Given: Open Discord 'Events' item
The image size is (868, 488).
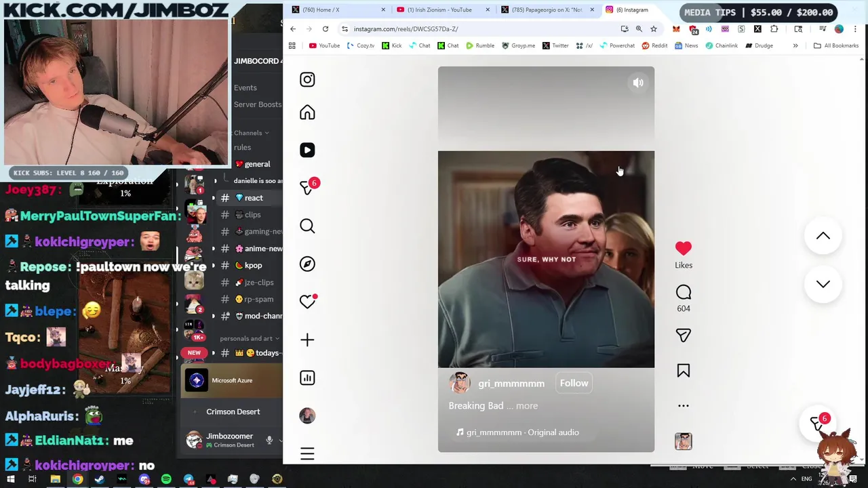Looking at the screenshot, I should coord(245,87).
